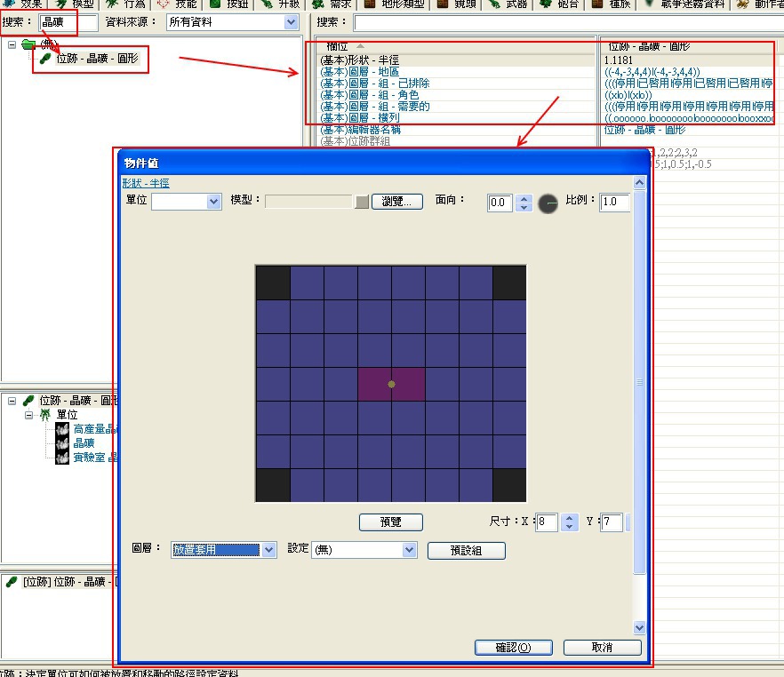Image resolution: width=784 pixels, height=677 pixels.
Task: Confirm with the 確認(O) button
Action: pos(514,648)
